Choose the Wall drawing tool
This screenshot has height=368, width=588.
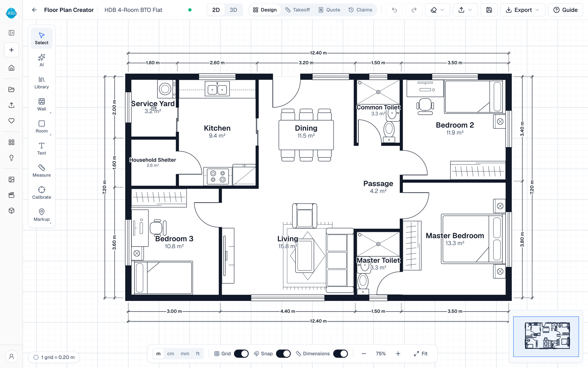(42, 105)
